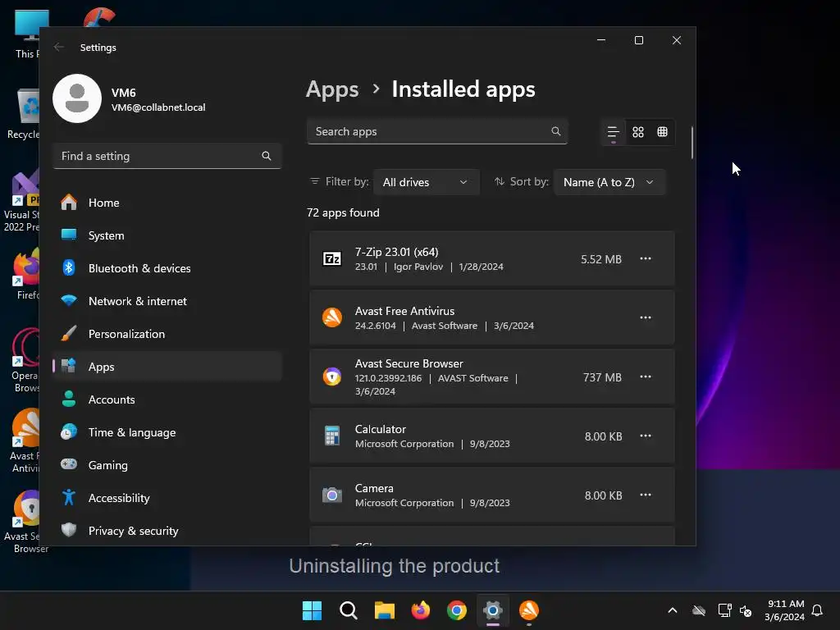
Task: Open Home settings page
Action: click(167, 203)
